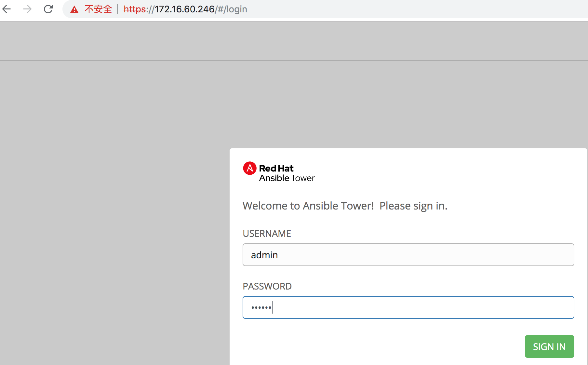Click the URL in the address bar
Image resolution: width=588 pixels, height=365 pixels.
pos(185,9)
